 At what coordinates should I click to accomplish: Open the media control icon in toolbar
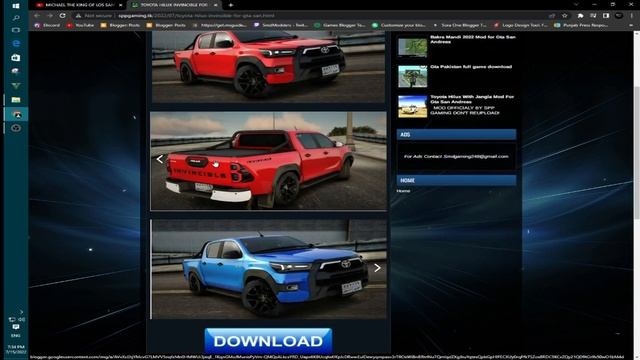coord(593,16)
